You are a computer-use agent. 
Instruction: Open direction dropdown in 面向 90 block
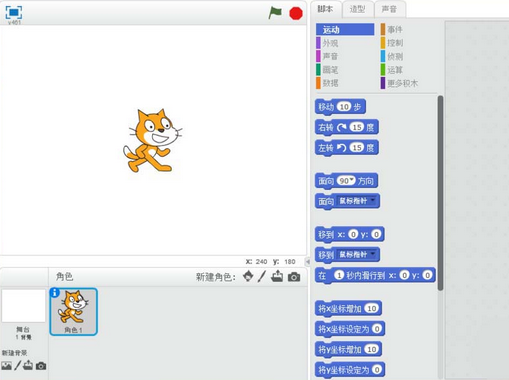tap(351, 180)
